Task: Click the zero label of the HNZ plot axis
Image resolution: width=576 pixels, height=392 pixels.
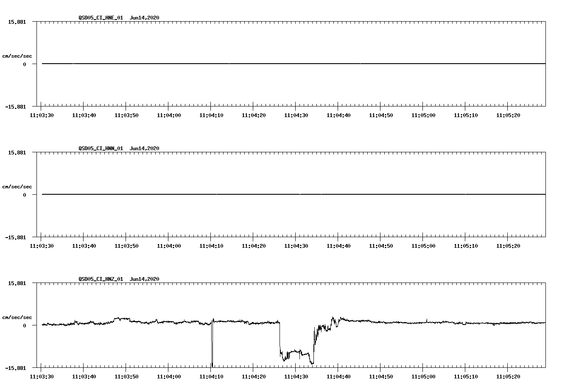Action: tap(25, 325)
